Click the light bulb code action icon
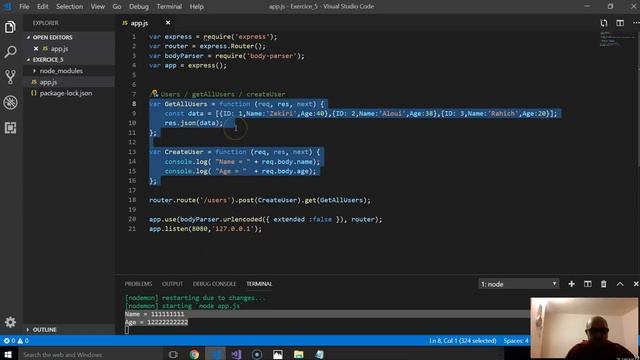 click(154, 93)
